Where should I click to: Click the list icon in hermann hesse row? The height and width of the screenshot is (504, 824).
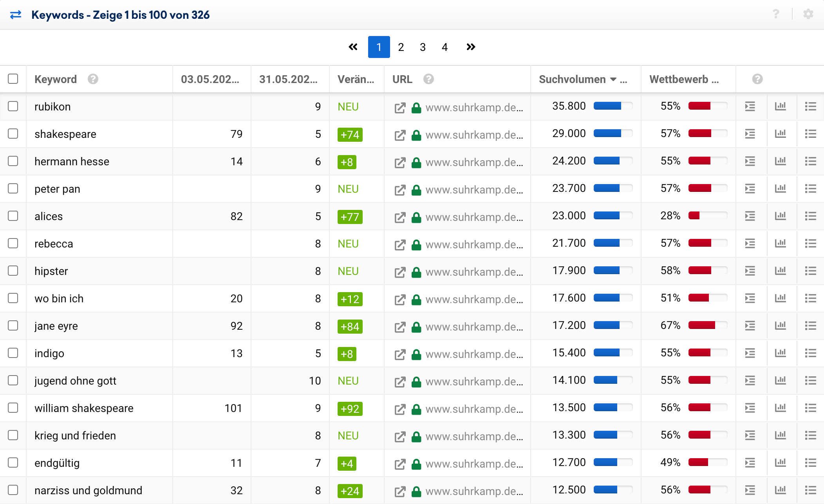click(x=810, y=161)
